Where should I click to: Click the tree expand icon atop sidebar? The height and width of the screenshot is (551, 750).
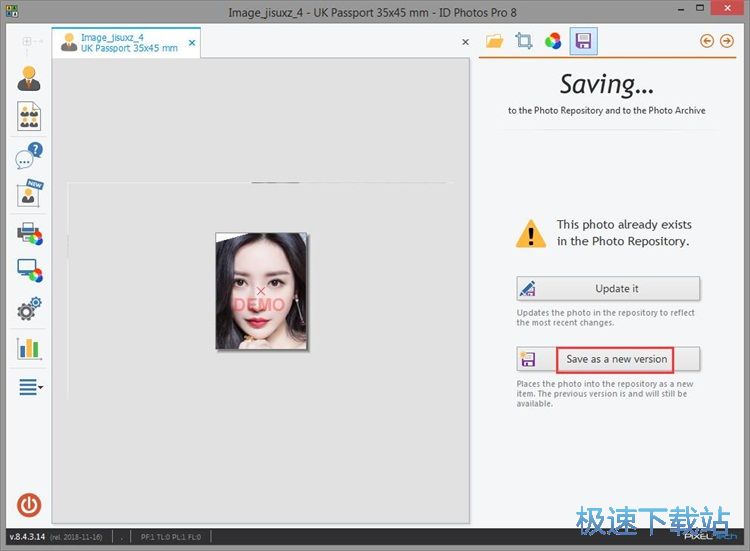point(28,41)
